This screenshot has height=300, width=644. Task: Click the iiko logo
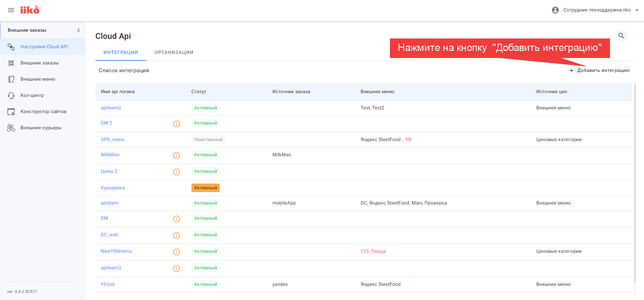(x=30, y=10)
